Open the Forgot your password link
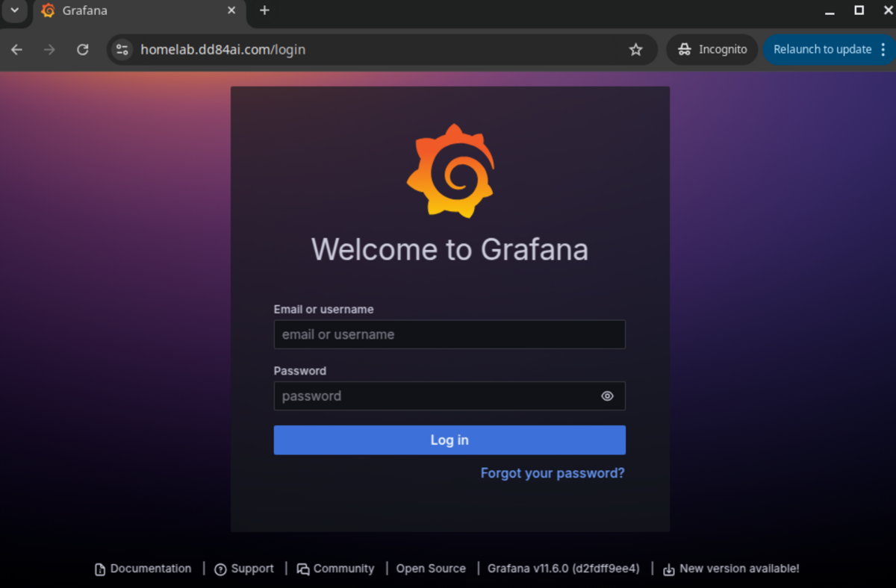This screenshot has height=588, width=896. pos(552,473)
